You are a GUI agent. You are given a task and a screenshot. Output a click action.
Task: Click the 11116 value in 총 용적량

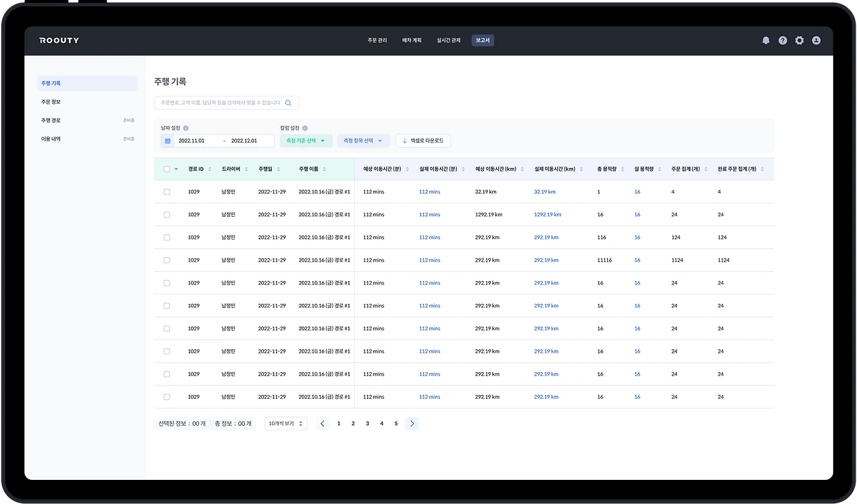click(605, 260)
